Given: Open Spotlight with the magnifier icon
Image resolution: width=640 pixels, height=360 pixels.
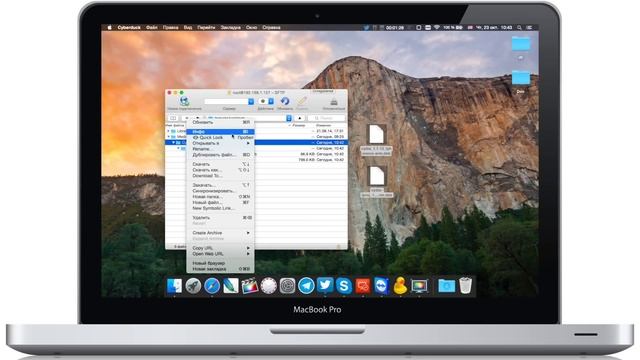Looking at the screenshot, I should click(x=519, y=27).
